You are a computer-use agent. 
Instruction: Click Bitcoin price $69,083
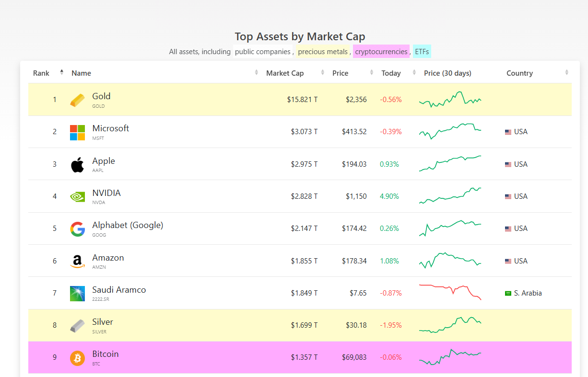pyautogui.click(x=354, y=357)
